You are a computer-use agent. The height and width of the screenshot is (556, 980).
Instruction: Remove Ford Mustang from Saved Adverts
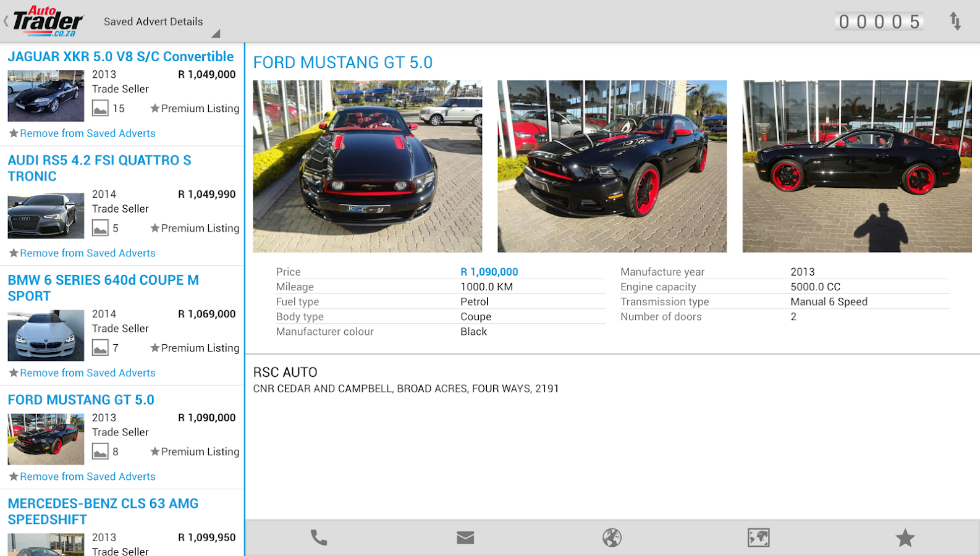coord(82,477)
